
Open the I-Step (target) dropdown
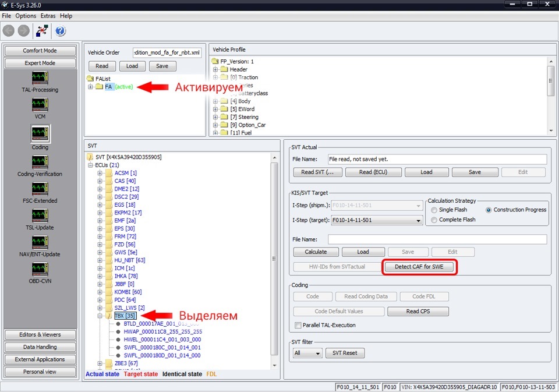coord(418,220)
